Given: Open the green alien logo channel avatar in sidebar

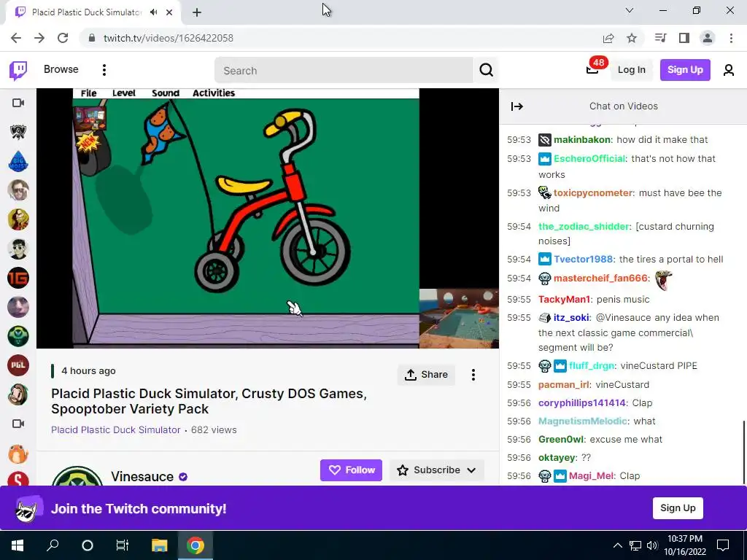Looking at the screenshot, I should 18,336.
